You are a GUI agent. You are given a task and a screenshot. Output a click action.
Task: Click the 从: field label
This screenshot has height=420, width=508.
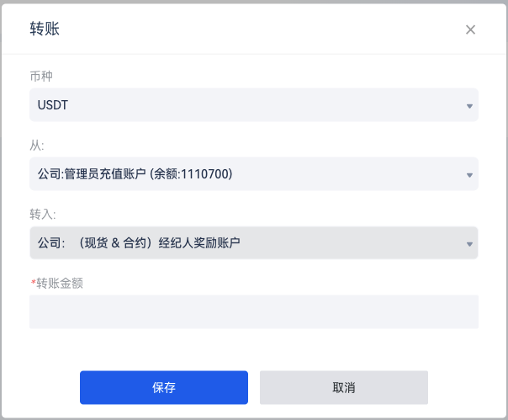click(x=37, y=146)
